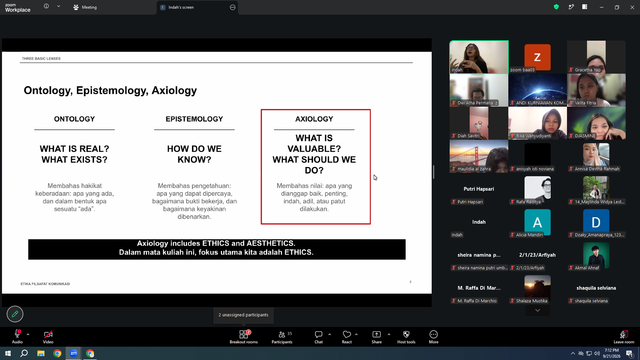Click the Zoom Workplace logo

tap(18, 7)
